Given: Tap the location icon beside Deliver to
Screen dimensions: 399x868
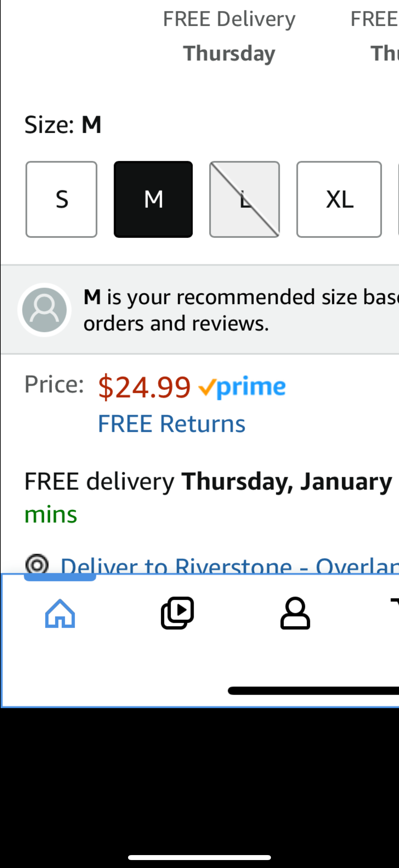Looking at the screenshot, I should pos(37,563).
